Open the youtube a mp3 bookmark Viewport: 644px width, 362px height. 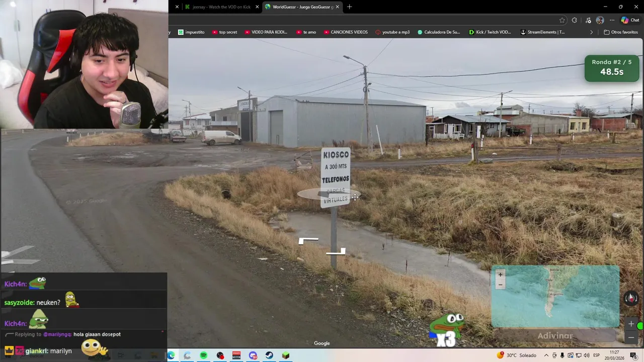coord(392,32)
